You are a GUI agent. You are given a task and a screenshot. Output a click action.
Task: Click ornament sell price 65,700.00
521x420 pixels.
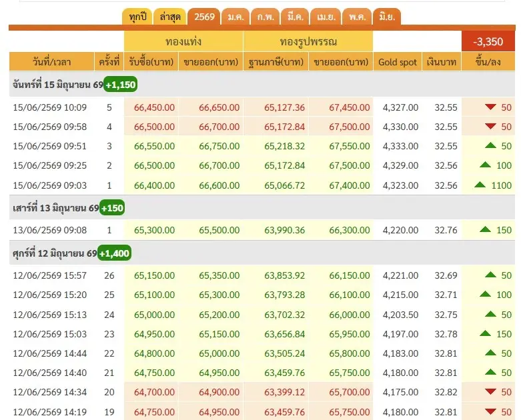click(x=349, y=392)
